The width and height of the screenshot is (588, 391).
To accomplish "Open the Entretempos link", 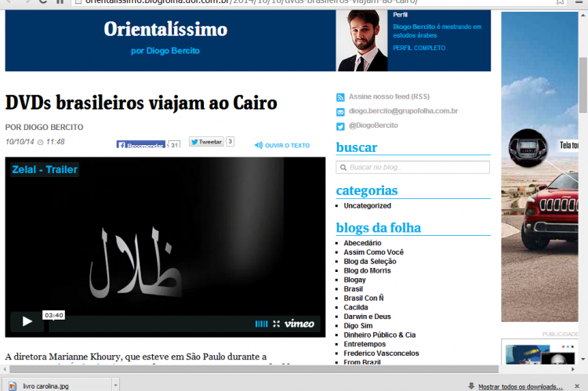I will point(365,344).
